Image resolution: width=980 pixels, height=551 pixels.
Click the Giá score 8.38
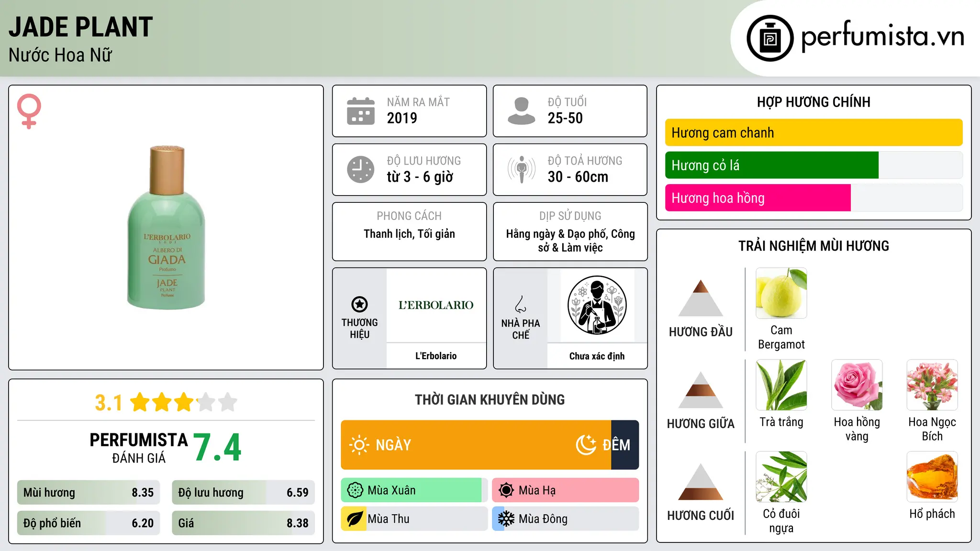[x=298, y=523]
